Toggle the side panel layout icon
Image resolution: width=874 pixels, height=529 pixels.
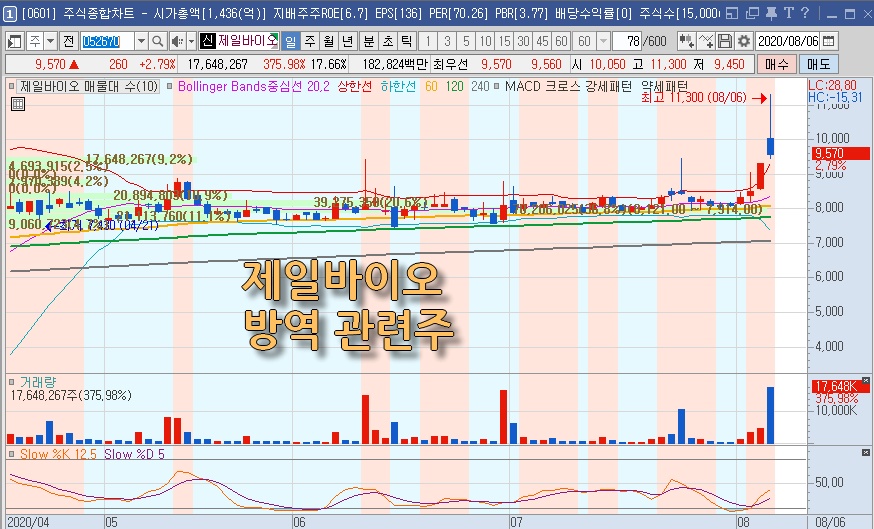[x=14, y=41]
